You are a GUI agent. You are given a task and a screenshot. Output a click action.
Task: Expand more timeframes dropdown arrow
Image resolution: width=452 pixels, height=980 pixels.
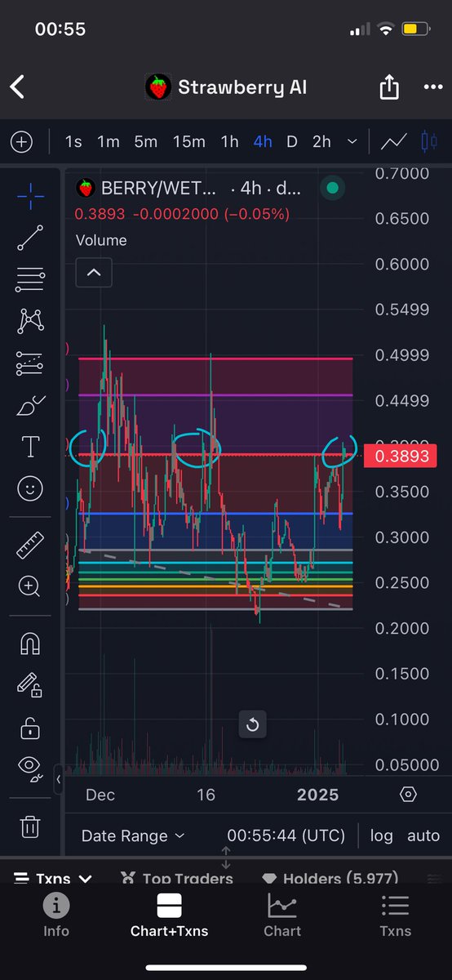pyautogui.click(x=352, y=141)
